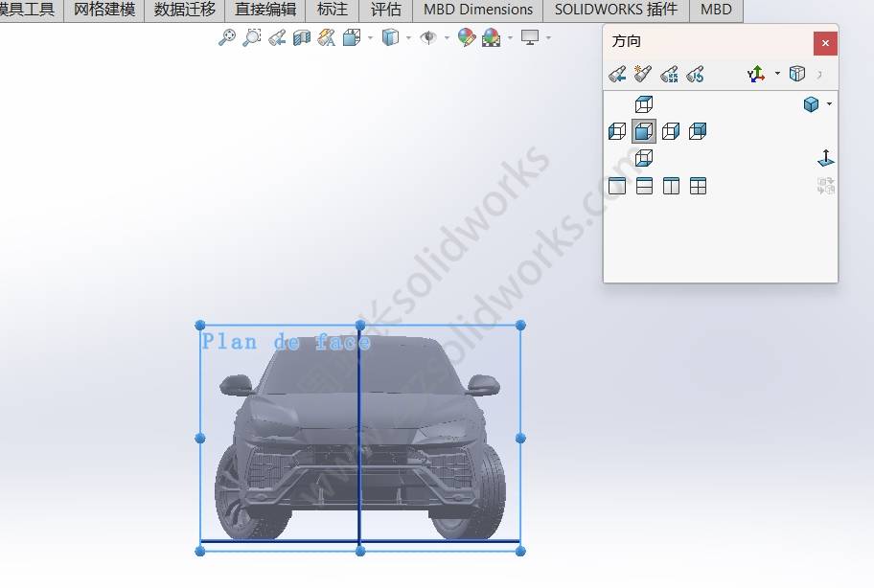The height and width of the screenshot is (588, 874).
Task: Select the Bottom view cube
Action: [x=644, y=158]
